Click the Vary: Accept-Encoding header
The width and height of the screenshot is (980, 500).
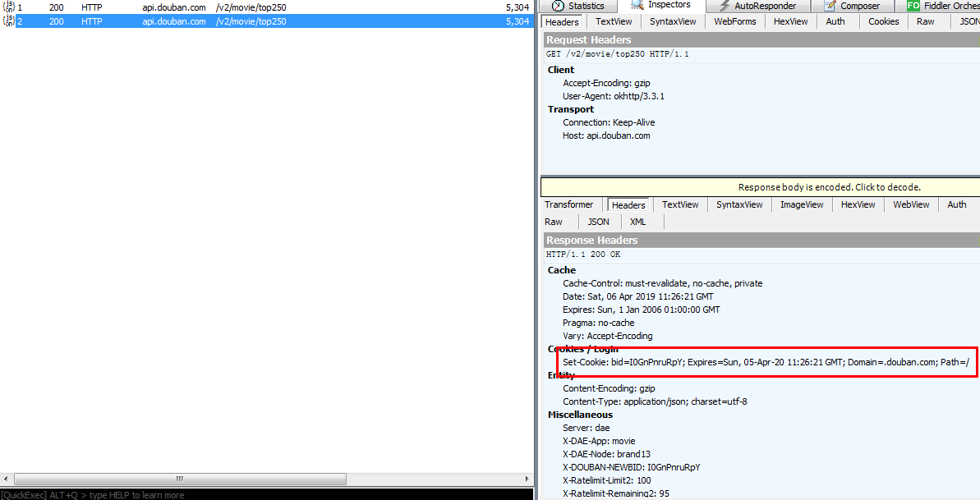pos(608,336)
